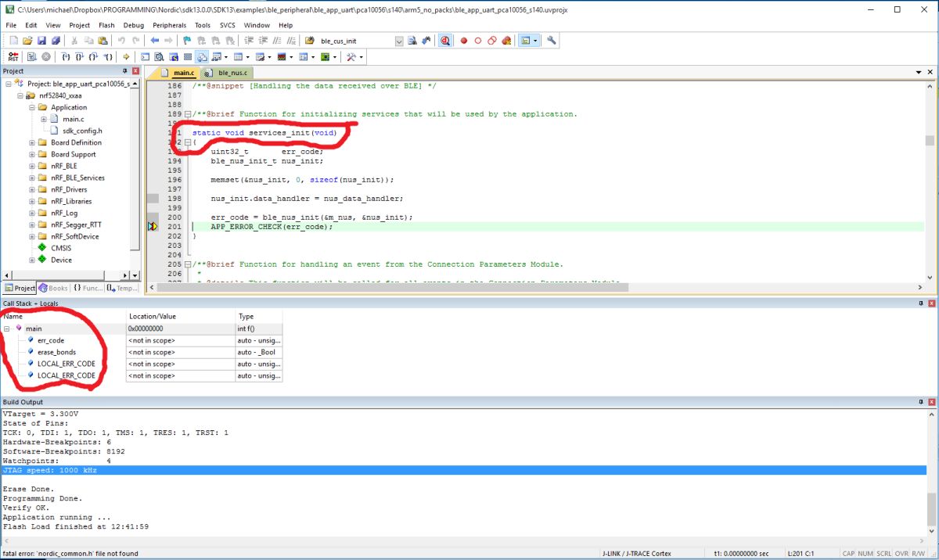This screenshot has width=939, height=560.
Task: Select sdk_config.h in project tree
Action: pyautogui.click(x=82, y=131)
